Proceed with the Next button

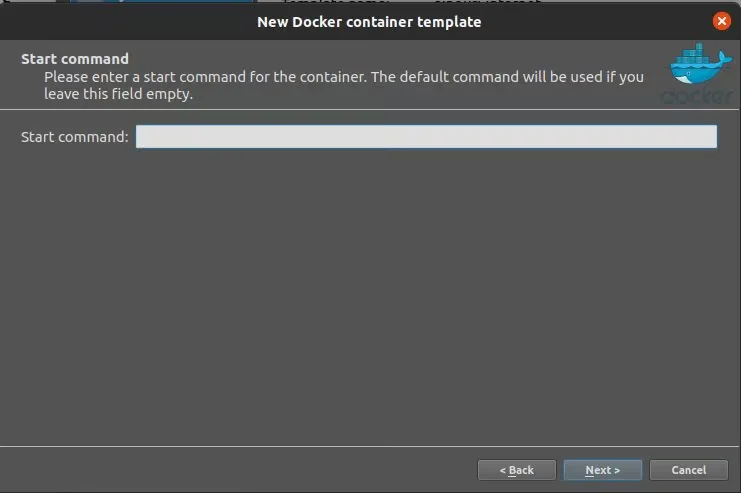coord(602,470)
